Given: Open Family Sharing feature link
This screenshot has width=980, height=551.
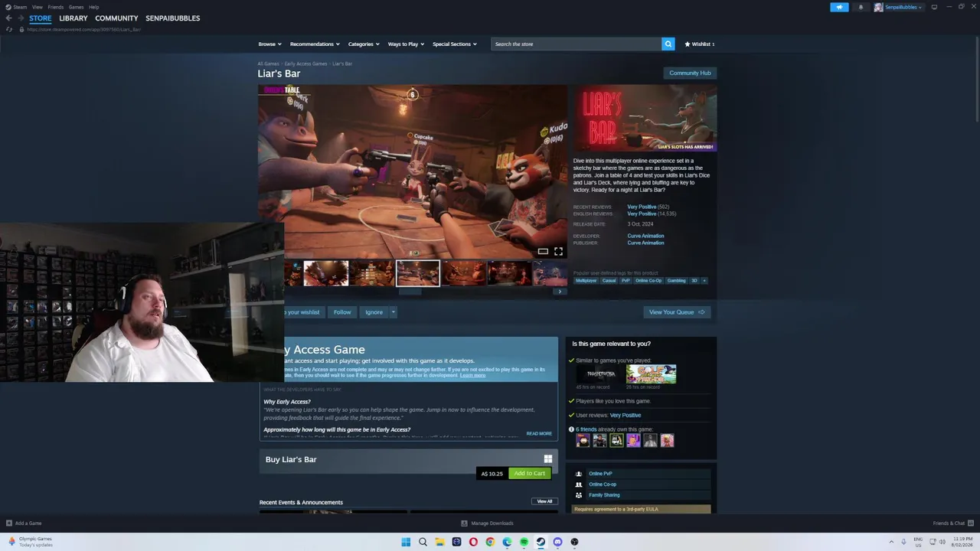Looking at the screenshot, I should (x=604, y=495).
